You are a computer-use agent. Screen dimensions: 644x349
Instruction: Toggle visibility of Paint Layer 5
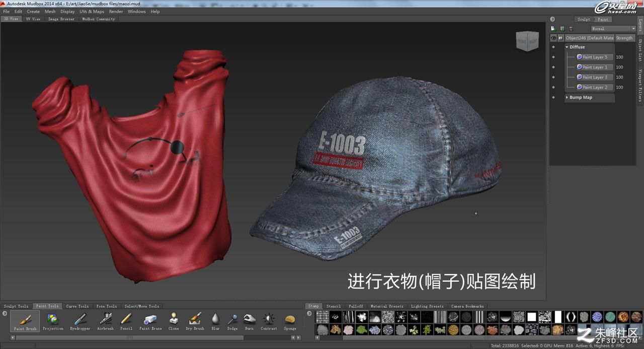tap(553, 57)
